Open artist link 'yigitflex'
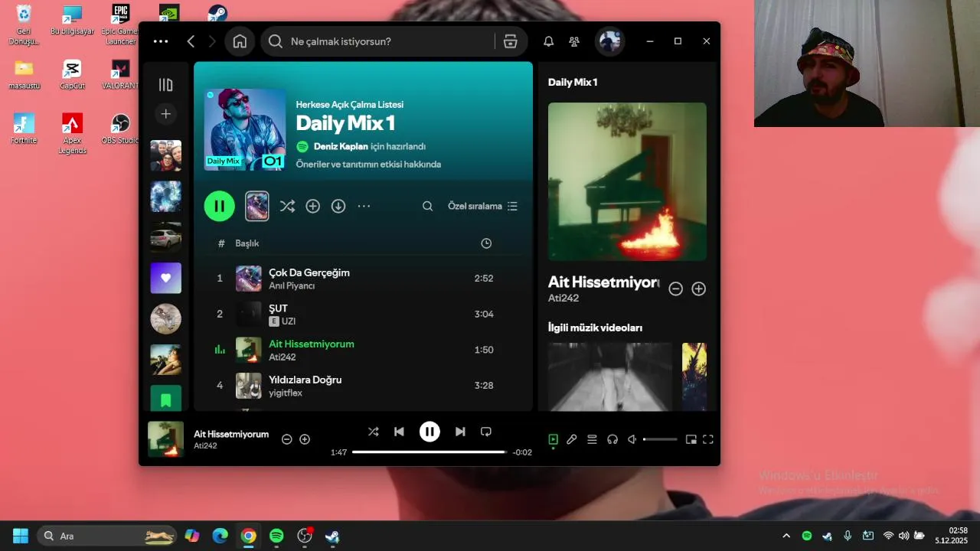Screen dimensions: 980x551 tap(286, 393)
